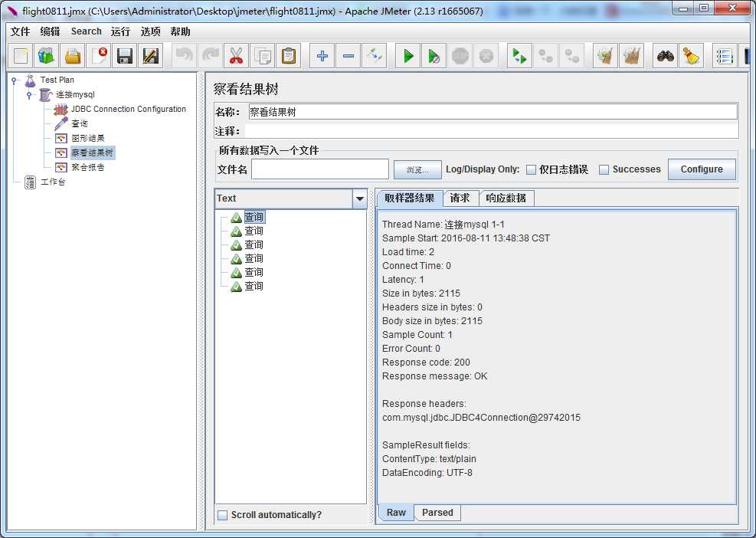Open the 编辑 menu

click(x=50, y=31)
